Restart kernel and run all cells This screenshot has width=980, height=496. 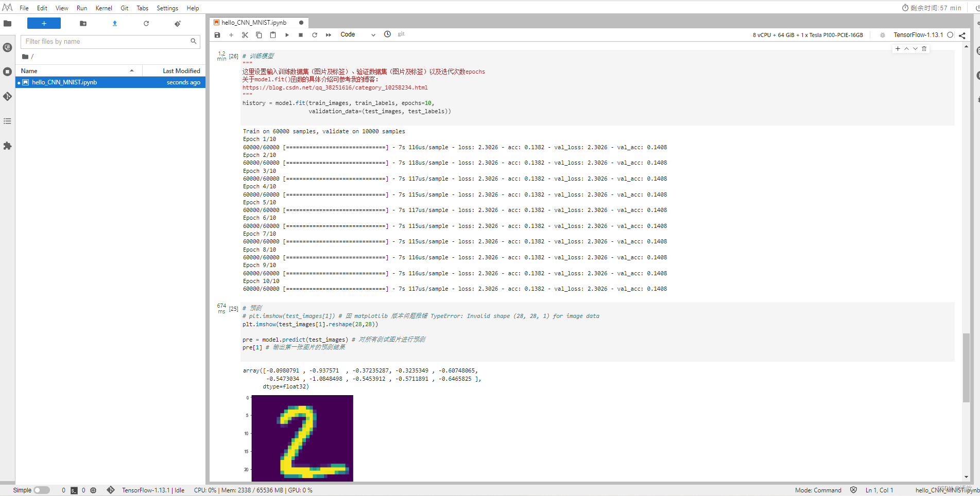pyautogui.click(x=329, y=35)
